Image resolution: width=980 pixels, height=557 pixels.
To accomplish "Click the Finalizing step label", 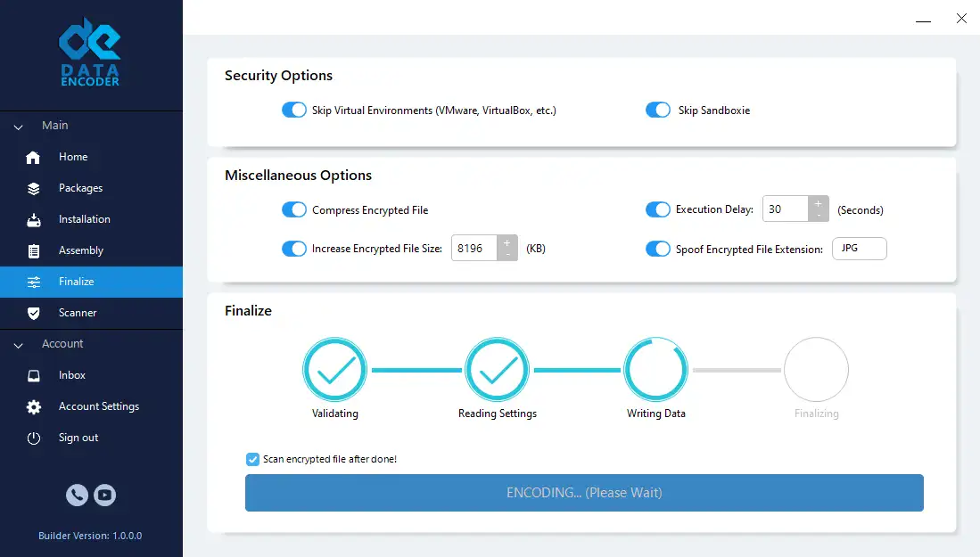I will [816, 414].
